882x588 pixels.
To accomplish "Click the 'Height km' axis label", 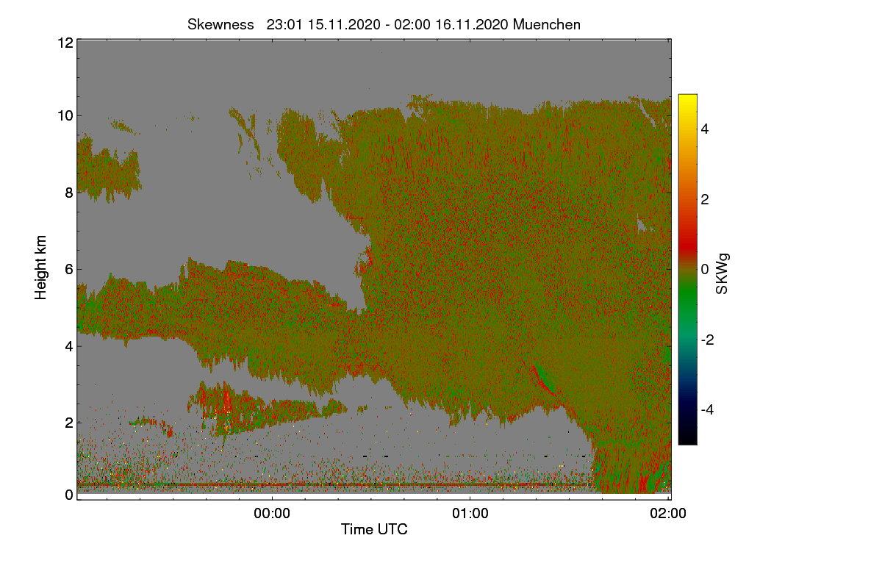I will [40, 268].
